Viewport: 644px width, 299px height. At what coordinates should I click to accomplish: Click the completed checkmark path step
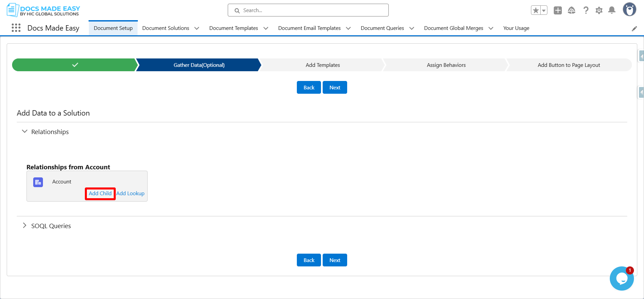click(x=74, y=65)
